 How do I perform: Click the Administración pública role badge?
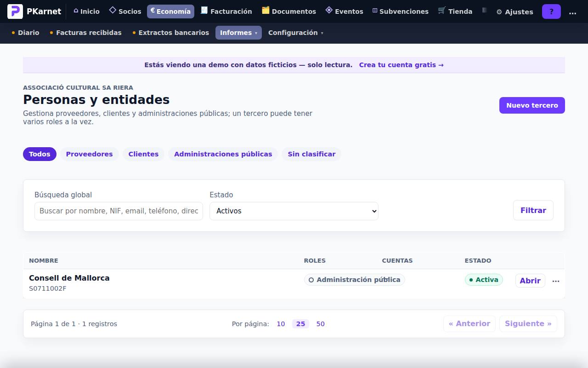coord(354,280)
